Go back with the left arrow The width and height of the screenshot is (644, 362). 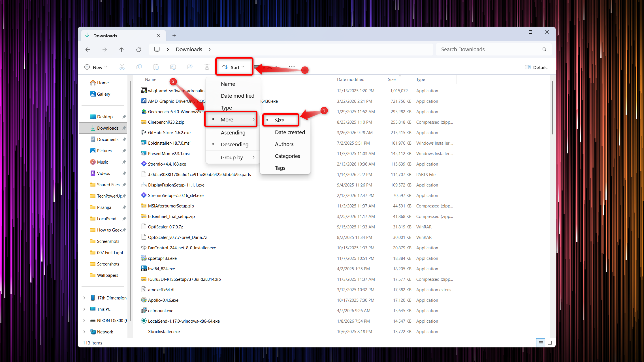tap(88, 50)
